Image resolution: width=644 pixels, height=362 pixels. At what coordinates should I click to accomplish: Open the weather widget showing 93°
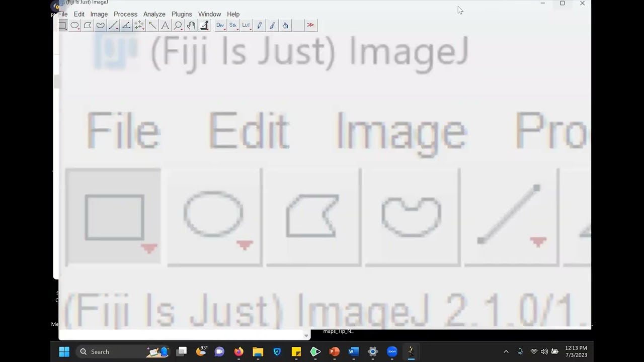[x=201, y=351]
